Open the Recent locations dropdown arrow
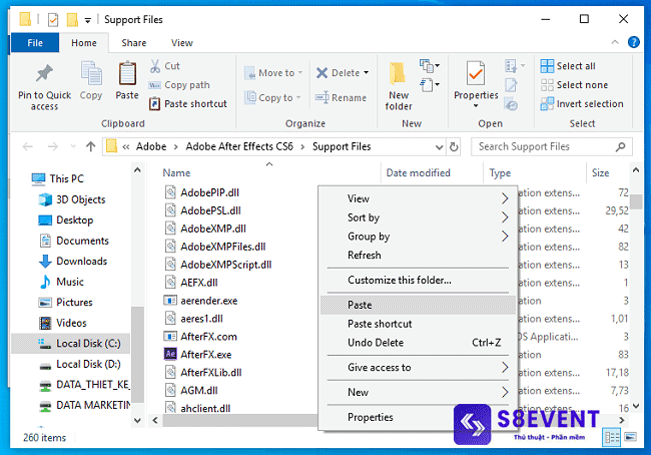The width and height of the screenshot is (651, 455). 73,147
